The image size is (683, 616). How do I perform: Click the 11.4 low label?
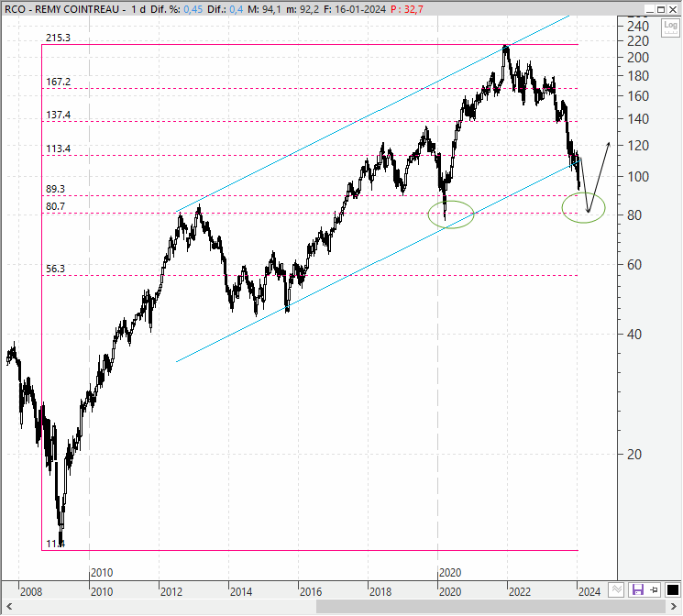tap(55, 544)
